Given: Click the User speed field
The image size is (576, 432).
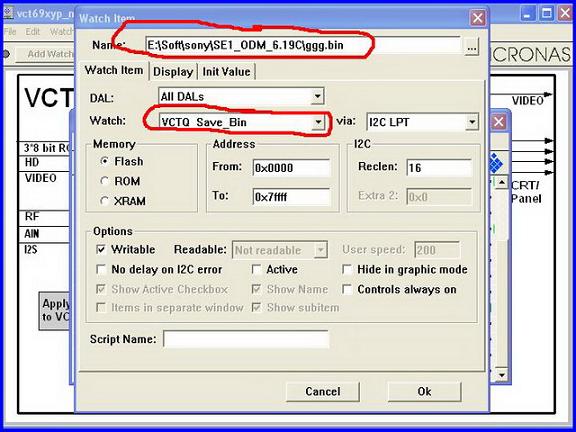Looking at the screenshot, I should click(x=437, y=250).
